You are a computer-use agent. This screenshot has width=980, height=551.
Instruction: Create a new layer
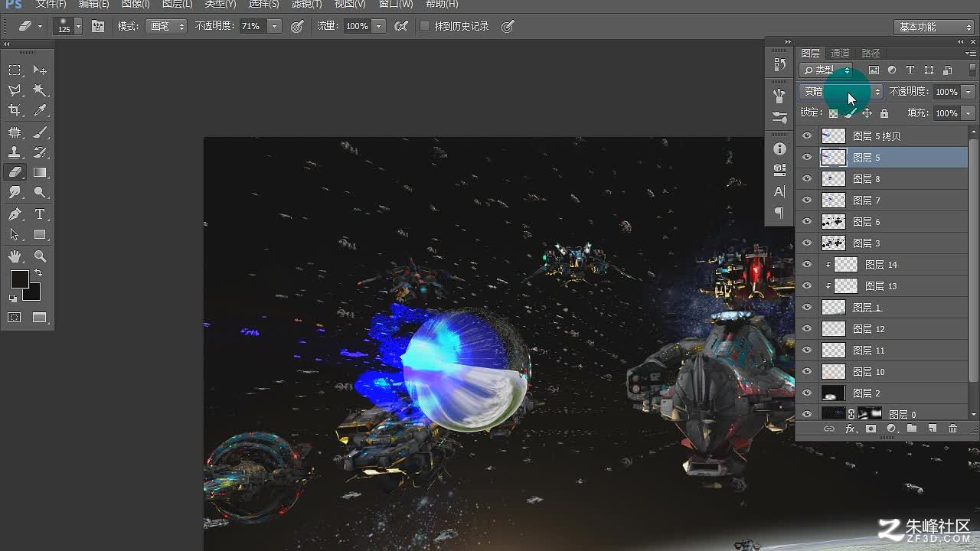pyautogui.click(x=932, y=429)
